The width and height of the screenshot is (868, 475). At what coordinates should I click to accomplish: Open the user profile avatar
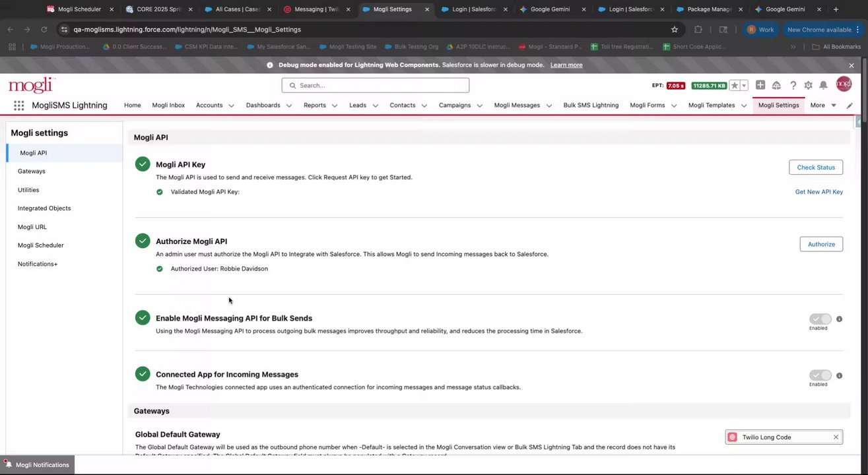pyautogui.click(x=844, y=84)
